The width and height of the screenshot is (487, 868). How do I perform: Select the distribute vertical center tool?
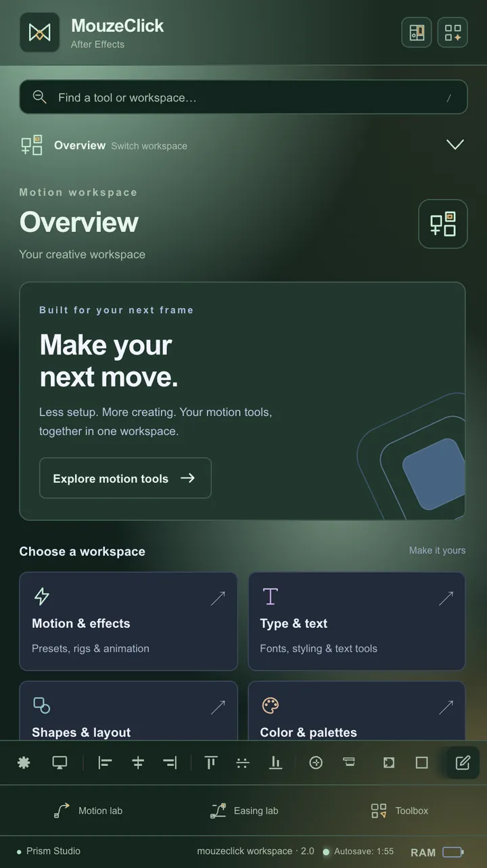pyautogui.click(x=243, y=762)
